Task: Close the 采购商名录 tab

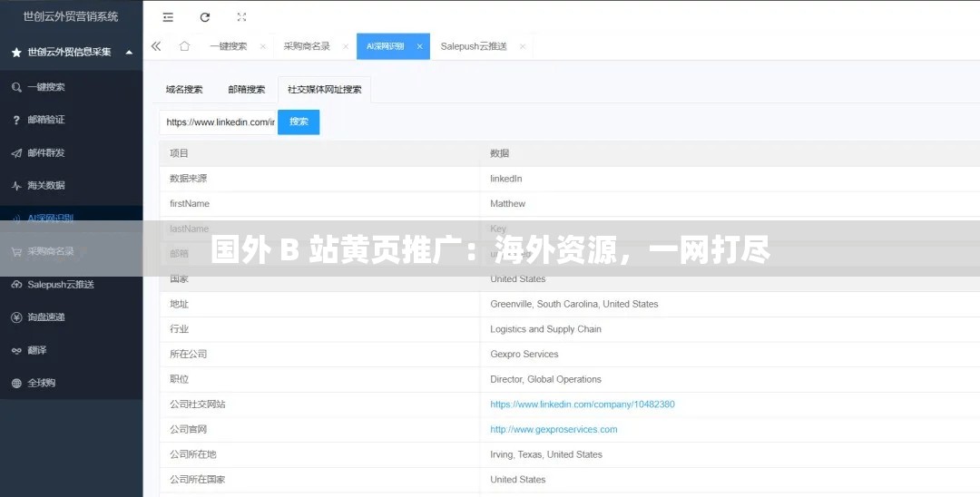Action: coord(345,46)
